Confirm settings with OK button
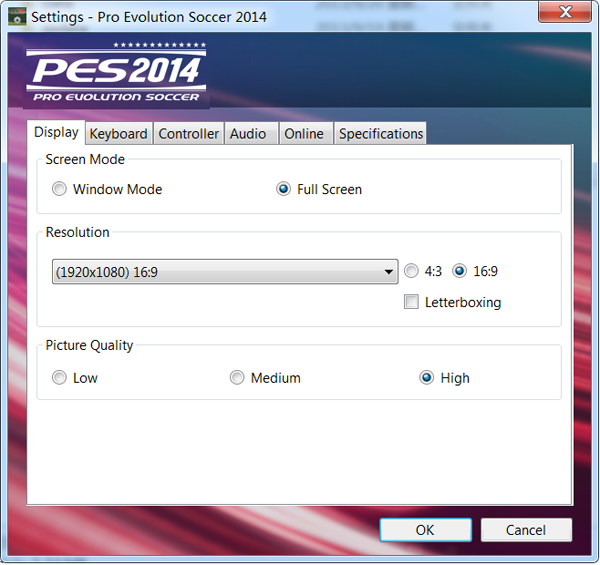Screen dimensions: 600x565 coord(426,530)
